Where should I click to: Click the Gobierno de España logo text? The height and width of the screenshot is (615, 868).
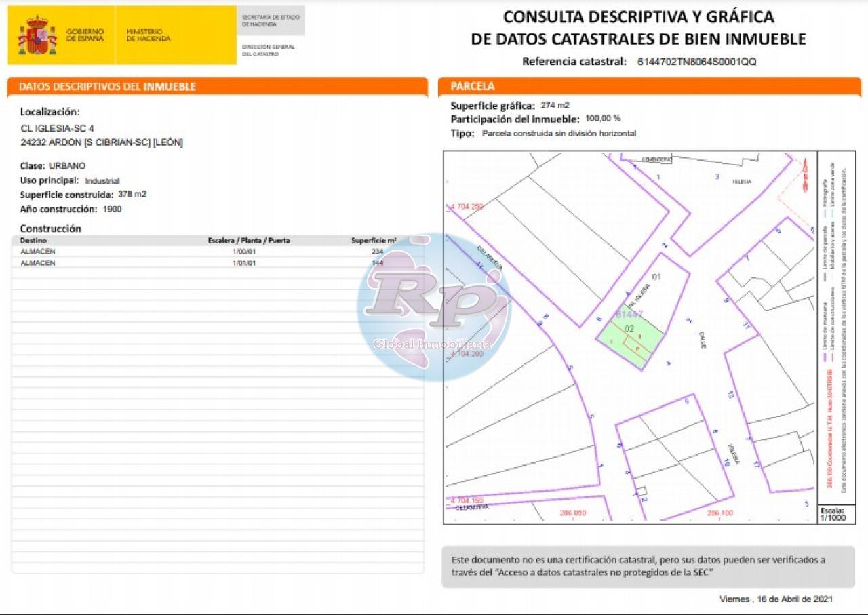pos(85,35)
